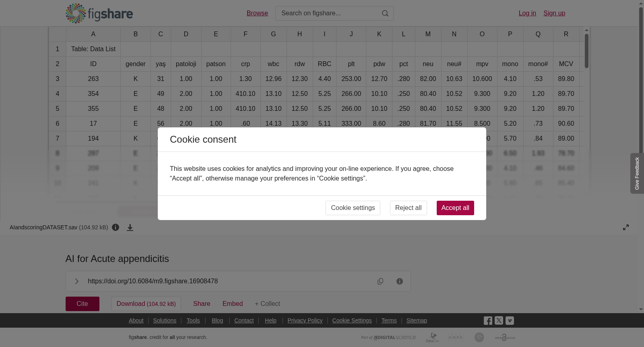Open the Share option
644x347 pixels.
tap(202, 304)
